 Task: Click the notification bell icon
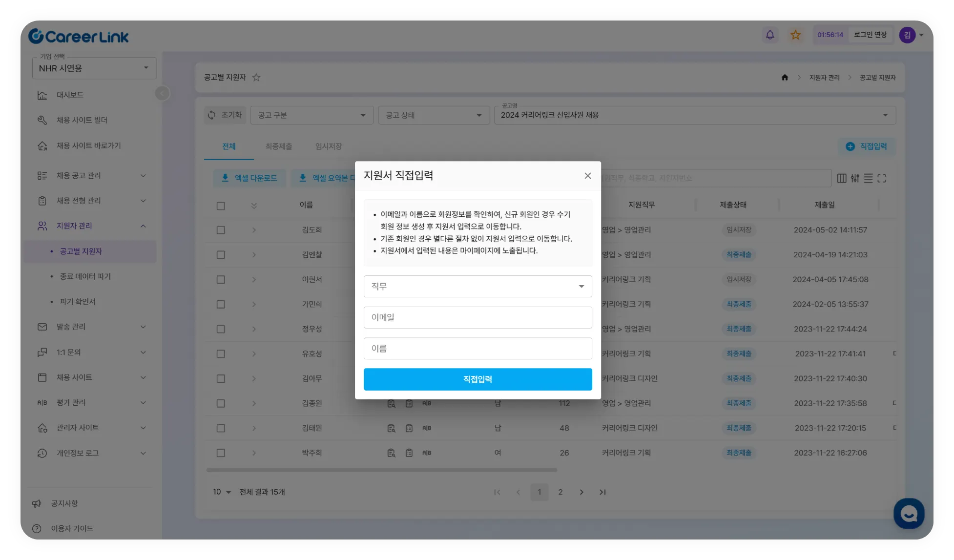pos(770,35)
